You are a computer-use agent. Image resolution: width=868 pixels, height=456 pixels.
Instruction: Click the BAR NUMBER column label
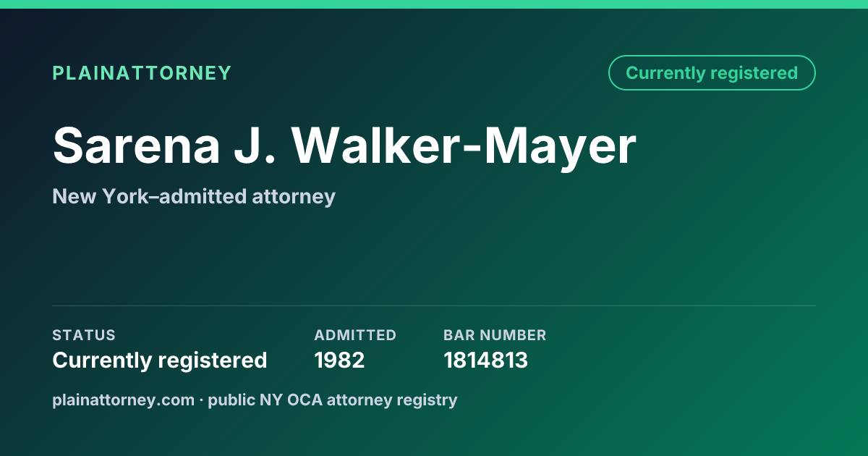495,335
